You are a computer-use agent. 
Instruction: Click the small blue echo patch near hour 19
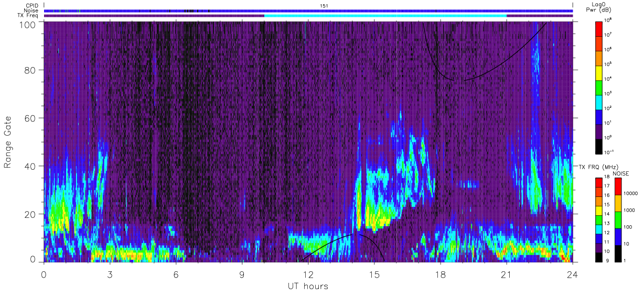pyautogui.click(x=467, y=184)
